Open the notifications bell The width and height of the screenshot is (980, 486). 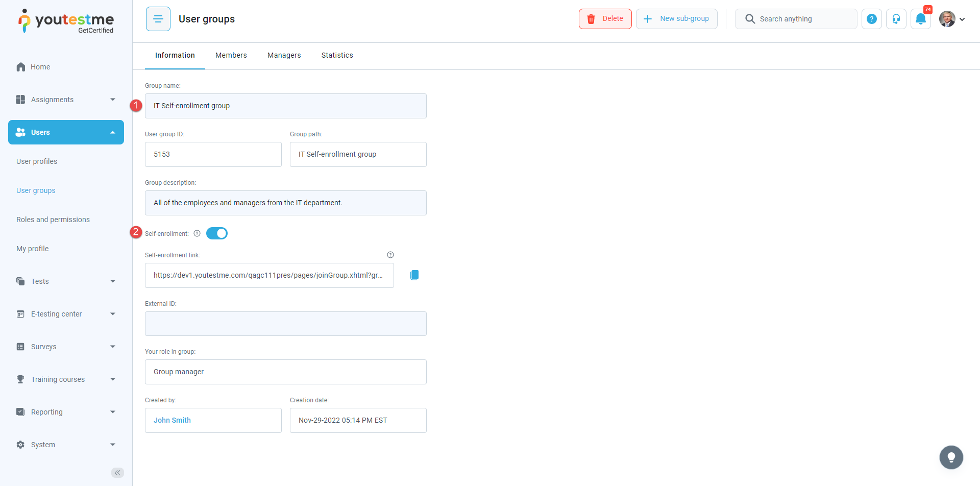[x=921, y=19]
